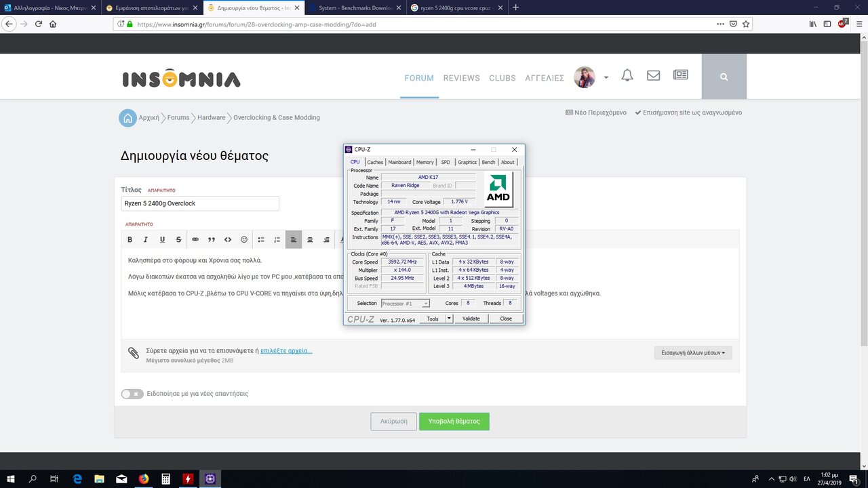Align text right in the editor
868x488 pixels.
tap(326, 239)
